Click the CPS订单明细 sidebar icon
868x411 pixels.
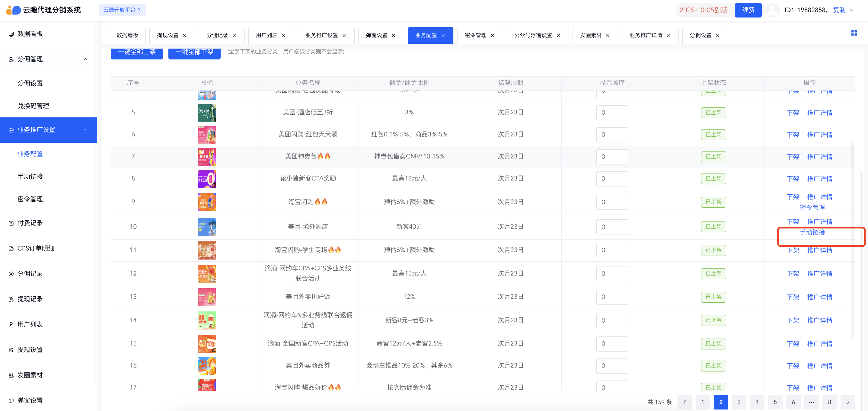coord(11,249)
